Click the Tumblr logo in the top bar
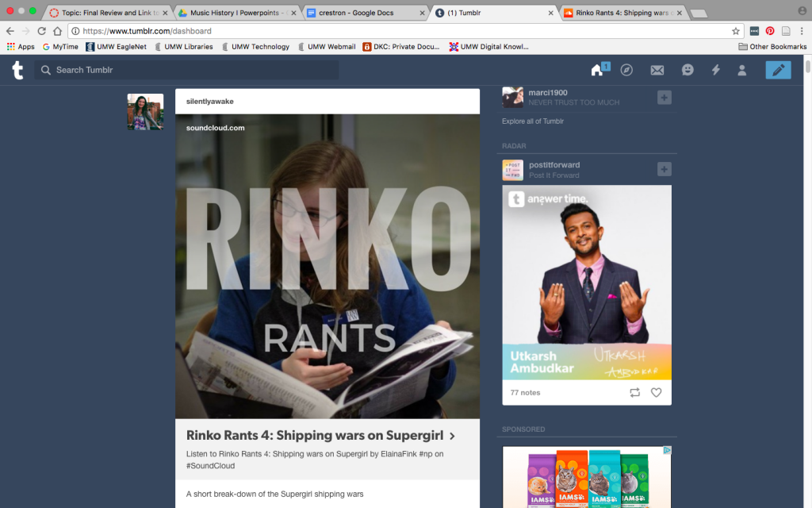812x508 pixels. tap(17, 70)
